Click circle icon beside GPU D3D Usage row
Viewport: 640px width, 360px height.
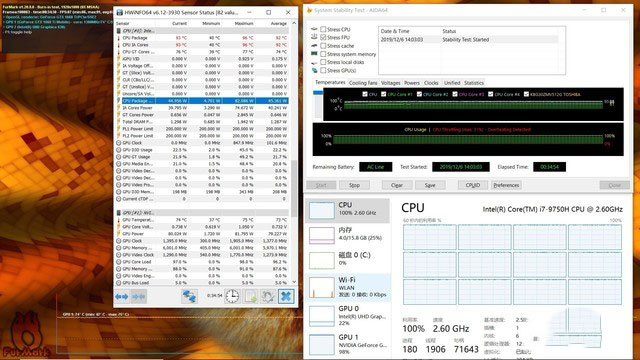pos(119,150)
